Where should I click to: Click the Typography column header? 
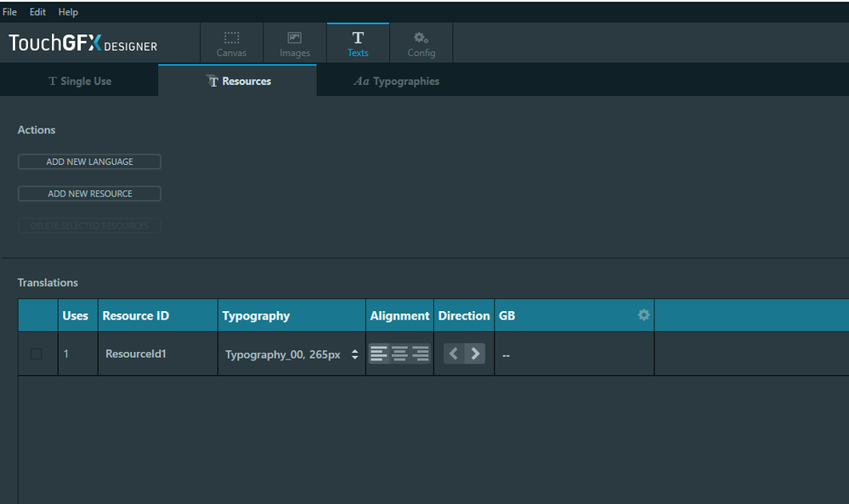point(291,315)
